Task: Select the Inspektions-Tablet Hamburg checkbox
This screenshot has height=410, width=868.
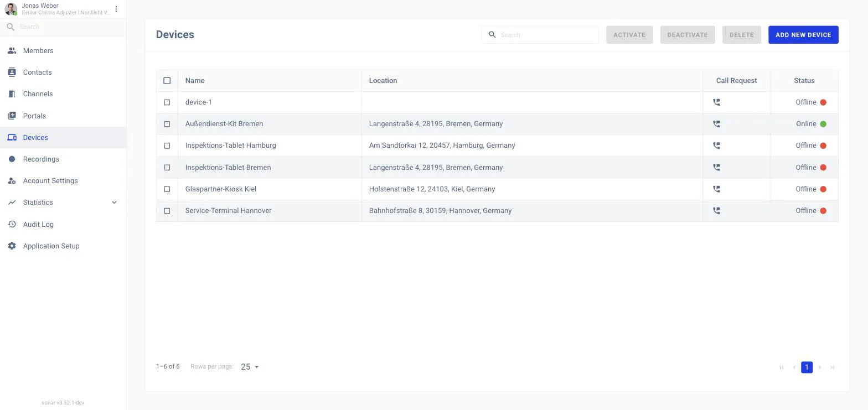Action: tap(167, 146)
